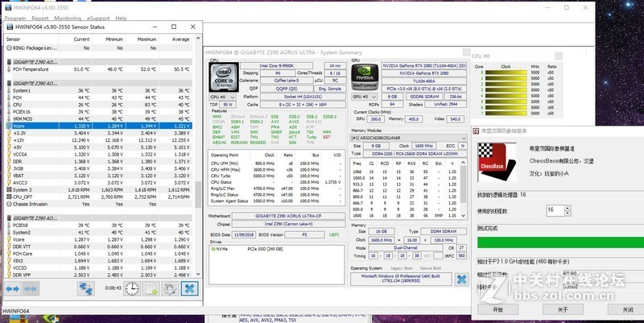644x323 pixels.
Task: Click the blue X close sensors button
Action: (x=189, y=289)
